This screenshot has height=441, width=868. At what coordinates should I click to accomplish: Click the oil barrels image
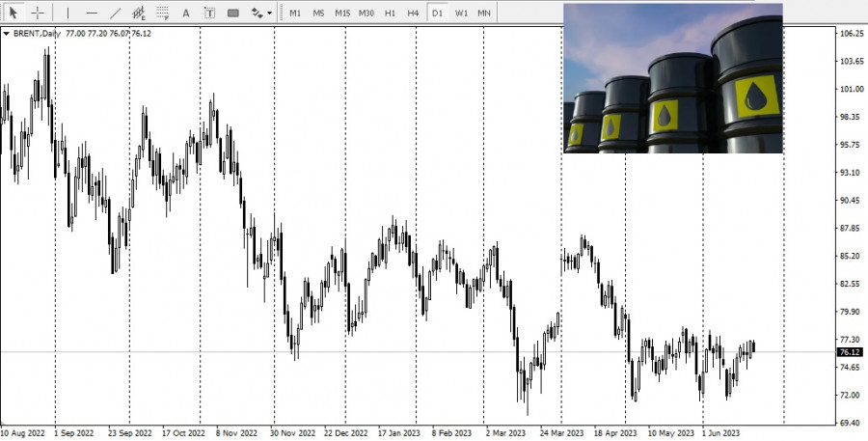coord(673,78)
